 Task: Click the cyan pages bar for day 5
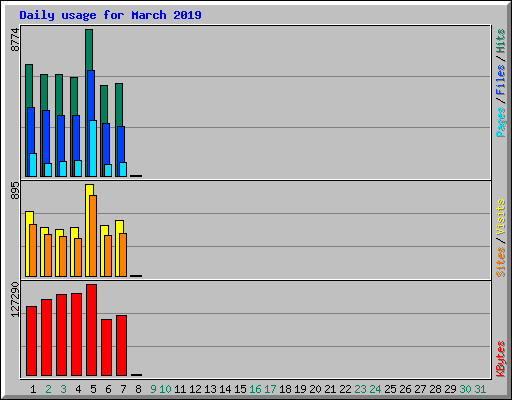(93, 149)
